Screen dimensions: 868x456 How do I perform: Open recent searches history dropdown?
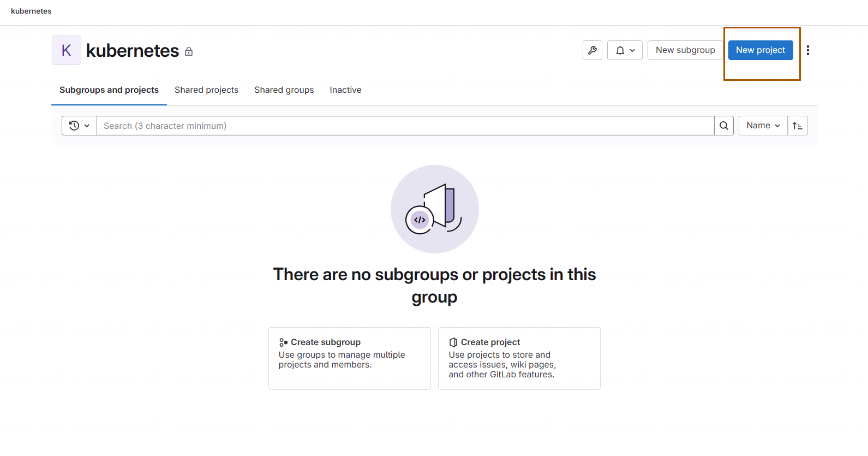tap(79, 126)
